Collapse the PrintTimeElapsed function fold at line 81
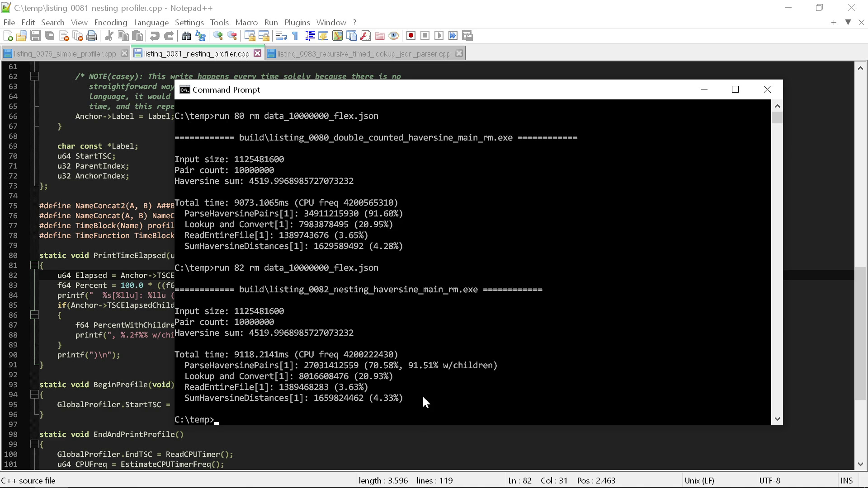The height and width of the screenshot is (488, 868). pyautogui.click(x=34, y=265)
